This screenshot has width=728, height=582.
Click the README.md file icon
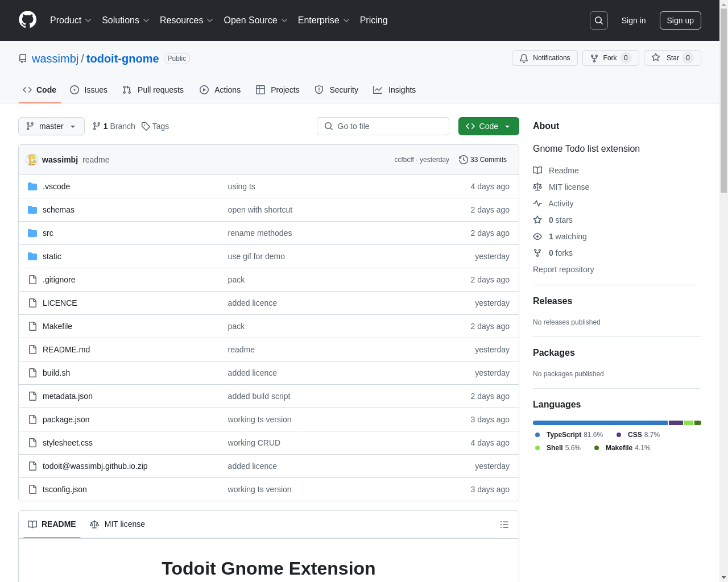pos(32,350)
